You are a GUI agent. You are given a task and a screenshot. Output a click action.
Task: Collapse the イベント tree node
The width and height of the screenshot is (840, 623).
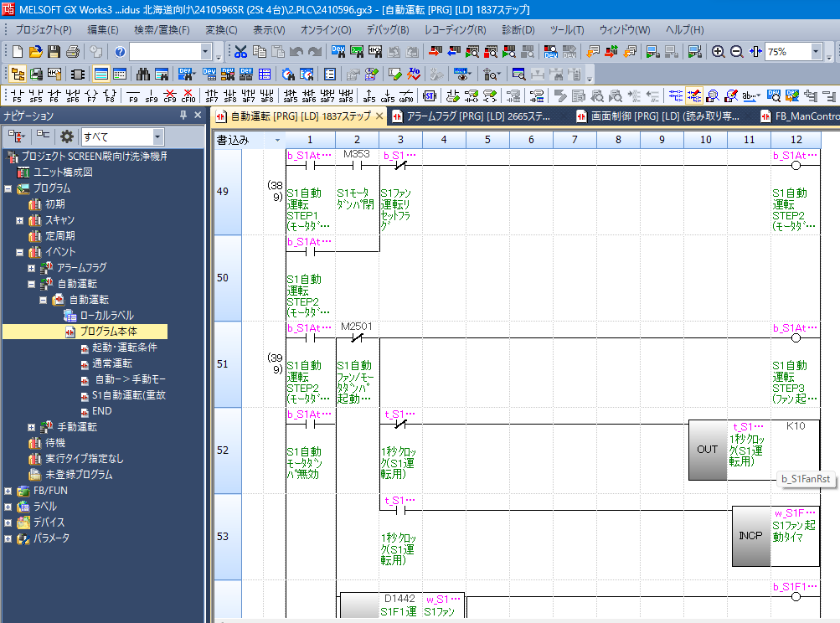[x=20, y=252]
